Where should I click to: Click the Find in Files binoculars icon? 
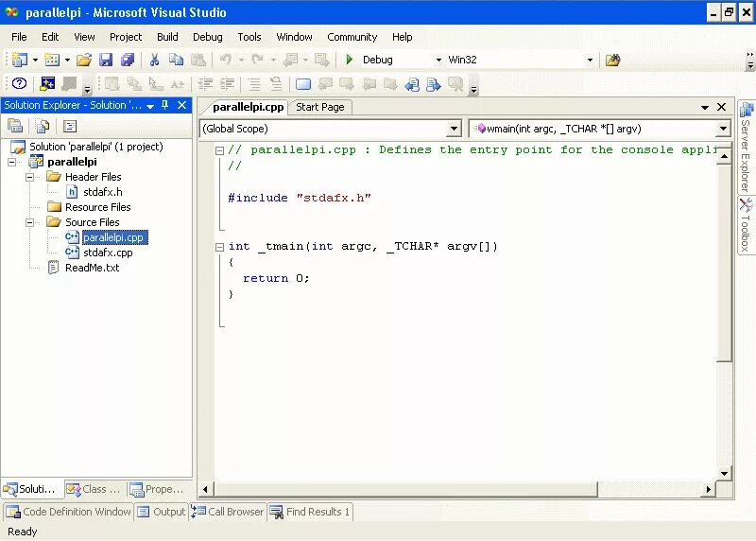click(x=612, y=60)
